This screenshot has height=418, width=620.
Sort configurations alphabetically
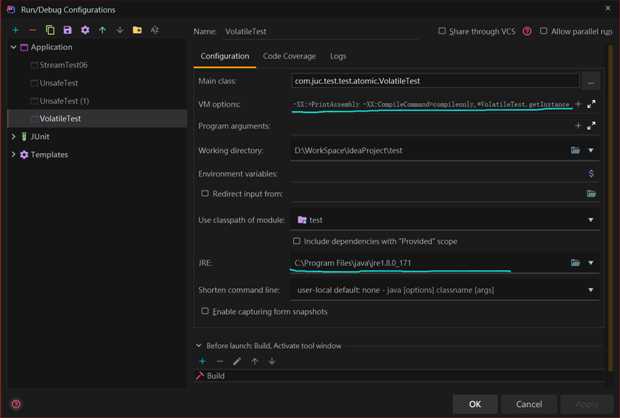tap(155, 30)
